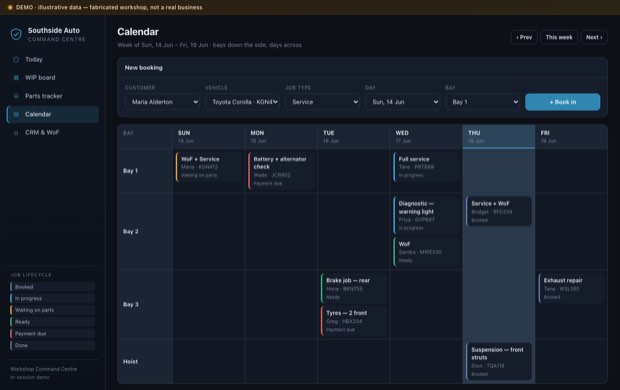Select the Diagnostic — warning light booking

click(x=426, y=216)
